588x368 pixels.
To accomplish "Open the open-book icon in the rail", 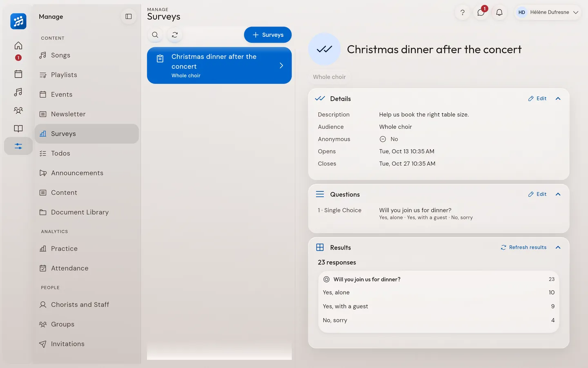I will pyautogui.click(x=18, y=128).
